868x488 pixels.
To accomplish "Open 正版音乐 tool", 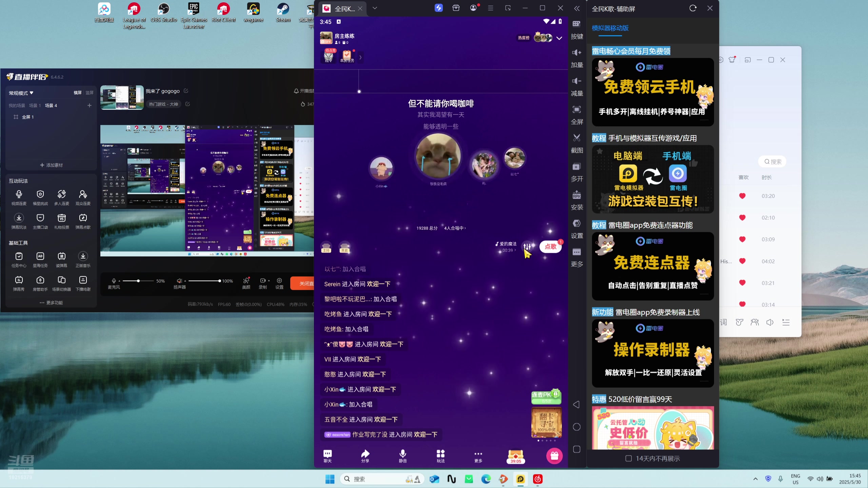I will point(83,260).
